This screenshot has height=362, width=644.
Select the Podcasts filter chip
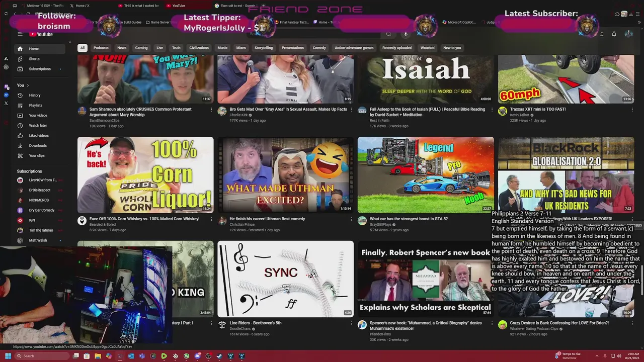click(x=101, y=48)
